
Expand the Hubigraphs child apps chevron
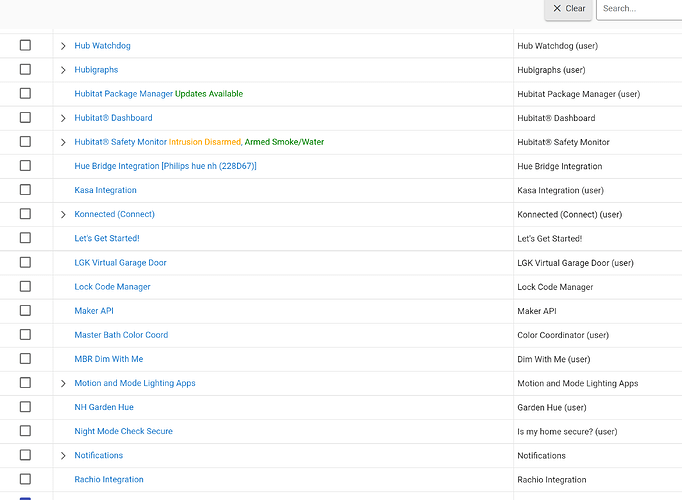point(63,70)
